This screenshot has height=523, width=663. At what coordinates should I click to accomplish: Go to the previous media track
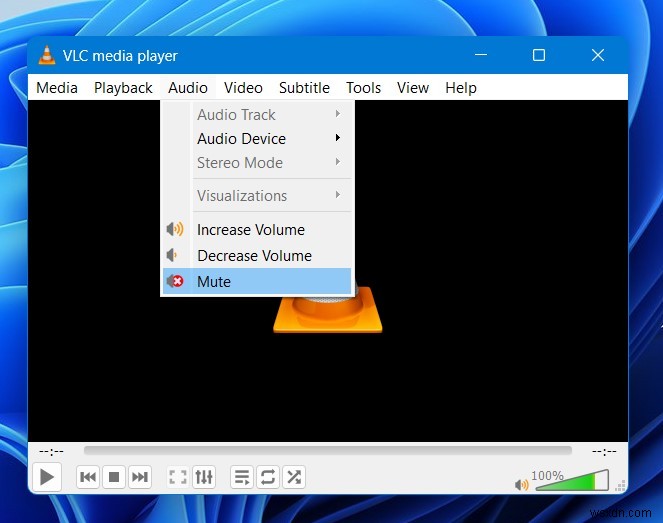[88, 477]
